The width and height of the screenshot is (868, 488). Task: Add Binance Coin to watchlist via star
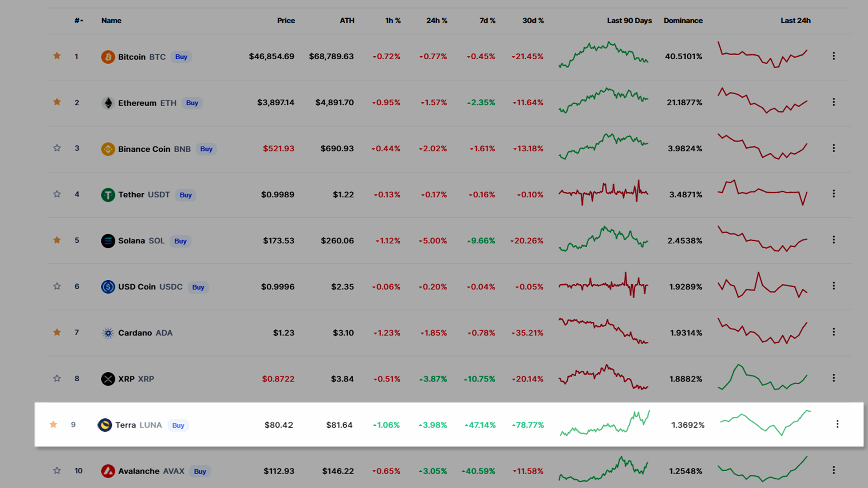57,148
